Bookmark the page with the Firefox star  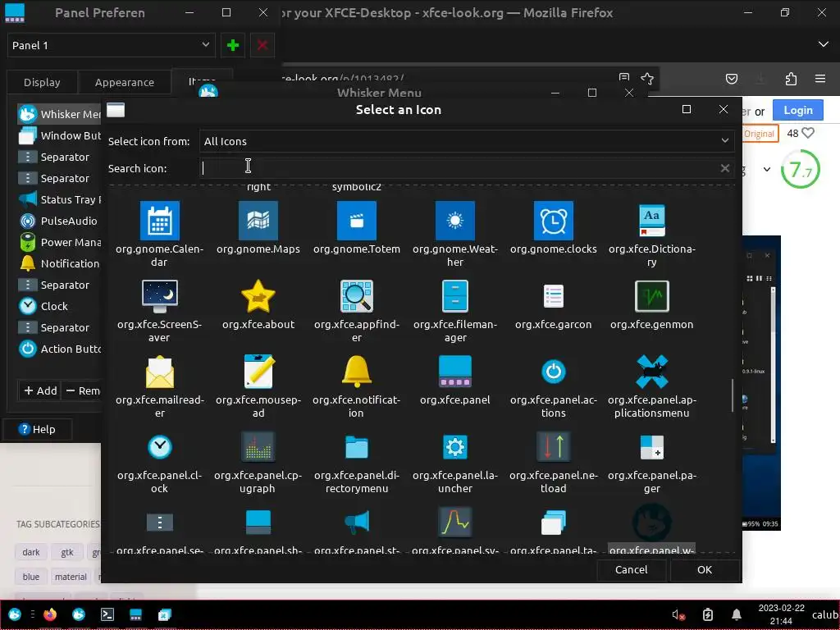tap(647, 80)
